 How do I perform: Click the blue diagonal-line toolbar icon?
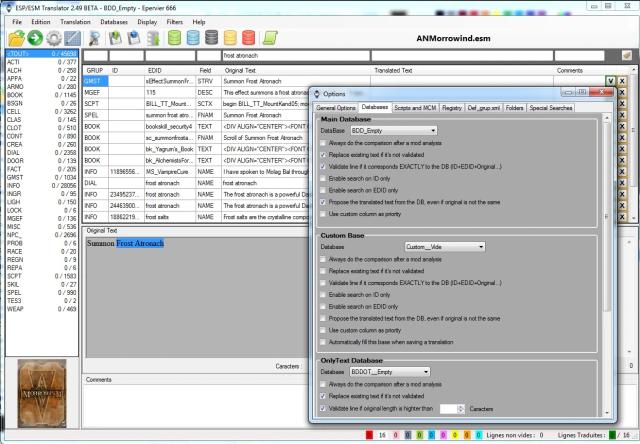click(x=72, y=38)
